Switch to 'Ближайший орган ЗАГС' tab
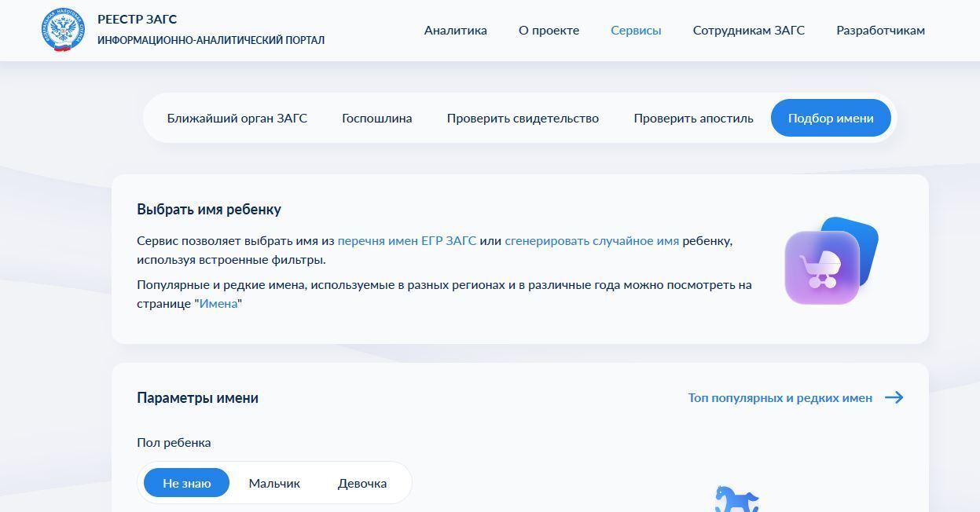 237,119
